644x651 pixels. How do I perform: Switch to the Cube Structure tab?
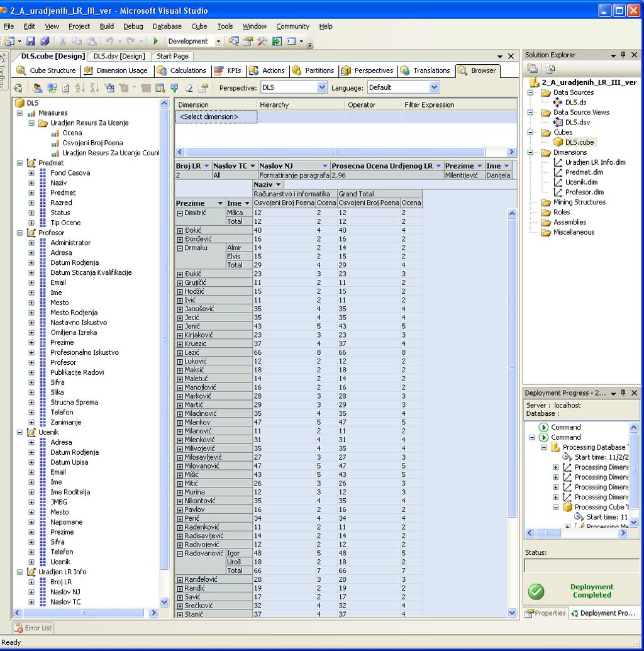click(47, 70)
